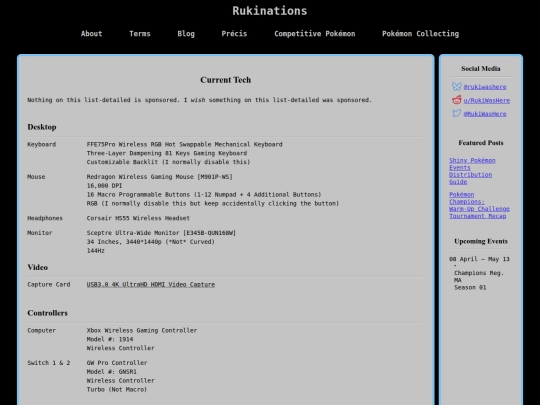Click the Social Media sidebar heading
540x405 pixels.
480,69
